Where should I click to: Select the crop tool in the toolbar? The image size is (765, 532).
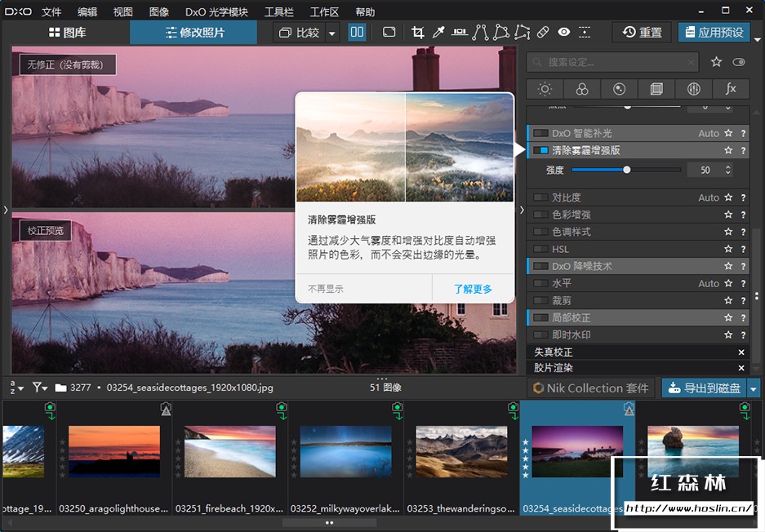point(419,32)
